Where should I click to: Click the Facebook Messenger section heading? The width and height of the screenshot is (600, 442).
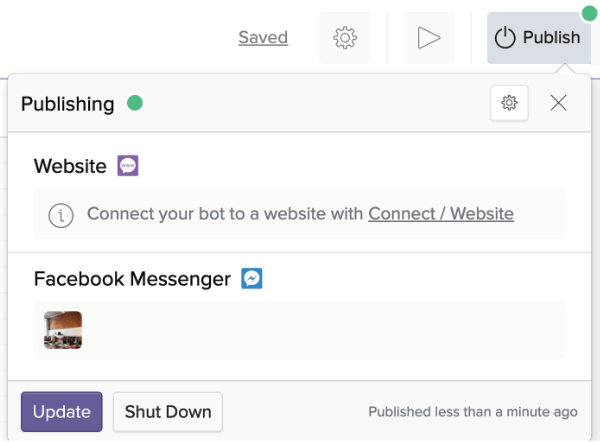point(132,279)
